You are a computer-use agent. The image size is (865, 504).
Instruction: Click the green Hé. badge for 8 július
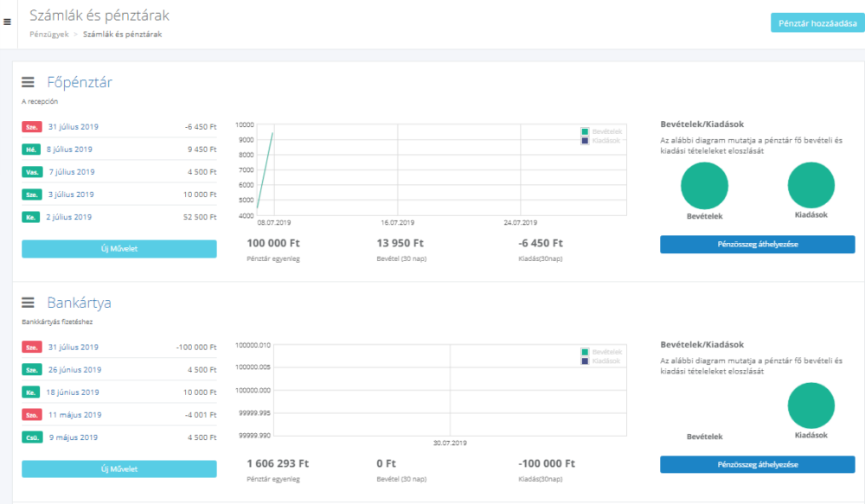pos(31,149)
